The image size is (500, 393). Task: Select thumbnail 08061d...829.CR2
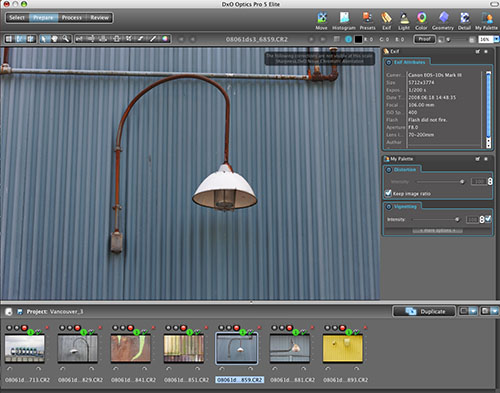(78, 349)
